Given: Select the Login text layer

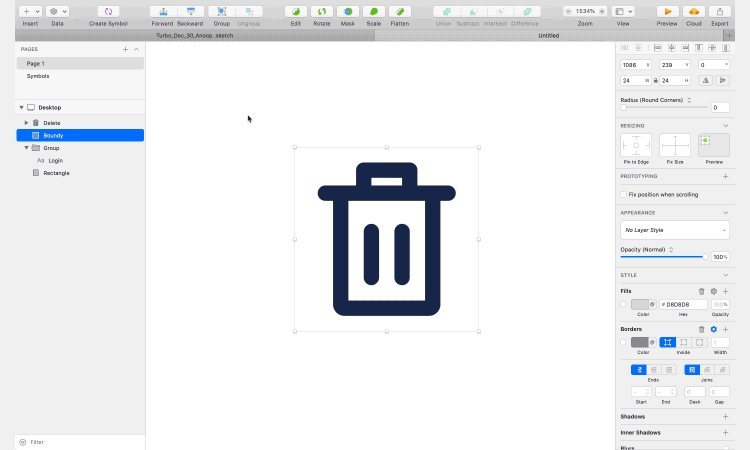Looking at the screenshot, I should tap(80, 161).
